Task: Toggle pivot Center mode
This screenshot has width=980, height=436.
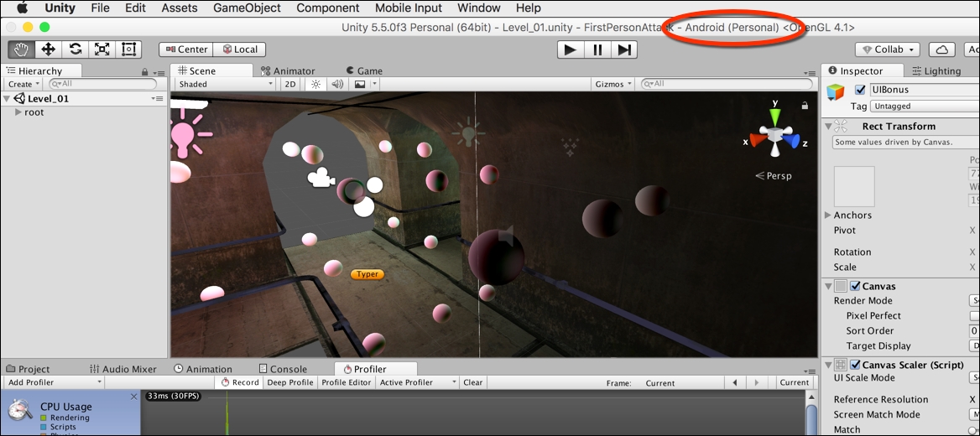Action: pos(187,49)
